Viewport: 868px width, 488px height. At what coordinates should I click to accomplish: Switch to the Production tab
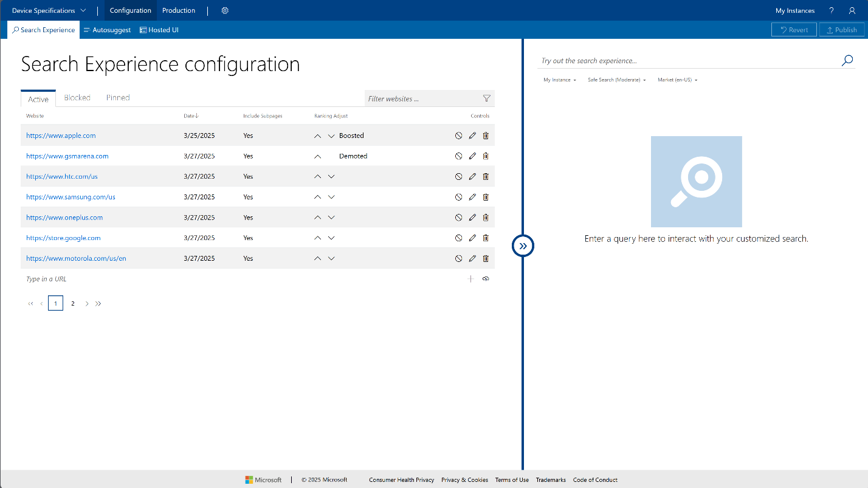179,10
